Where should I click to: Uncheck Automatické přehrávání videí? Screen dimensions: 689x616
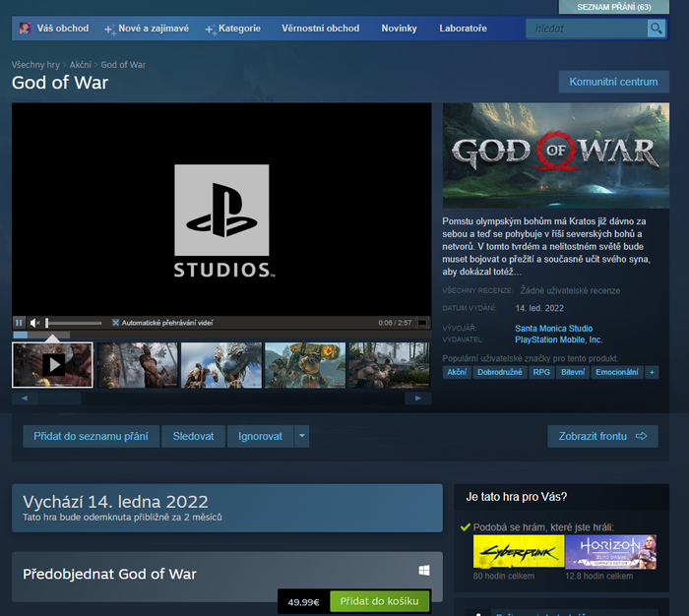pos(115,323)
